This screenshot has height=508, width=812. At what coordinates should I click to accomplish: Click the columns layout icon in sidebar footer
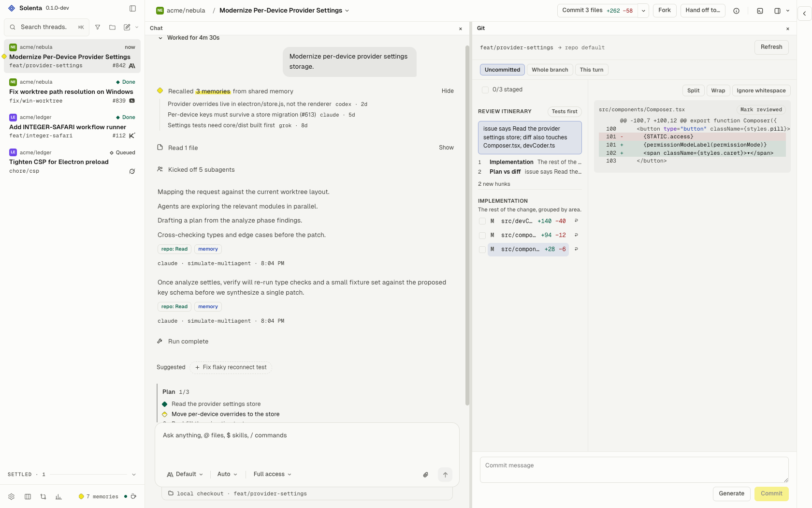pyautogui.click(x=28, y=496)
